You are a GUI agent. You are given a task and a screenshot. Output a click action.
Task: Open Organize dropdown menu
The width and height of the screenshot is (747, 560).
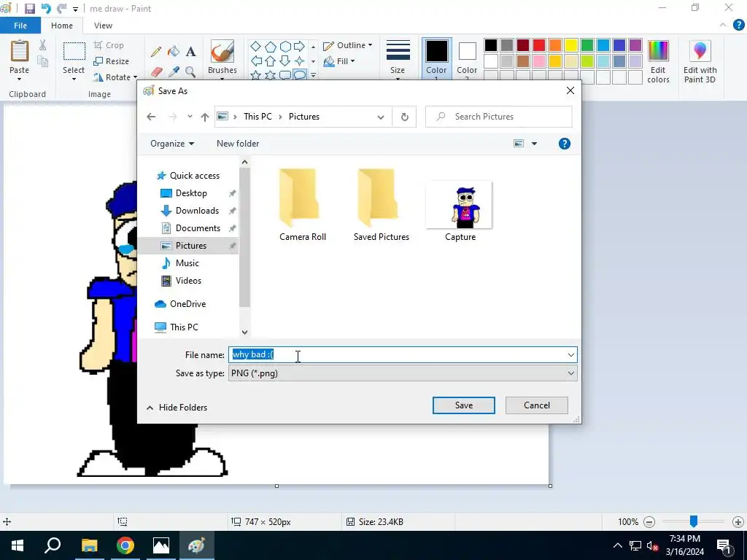(x=172, y=144)
